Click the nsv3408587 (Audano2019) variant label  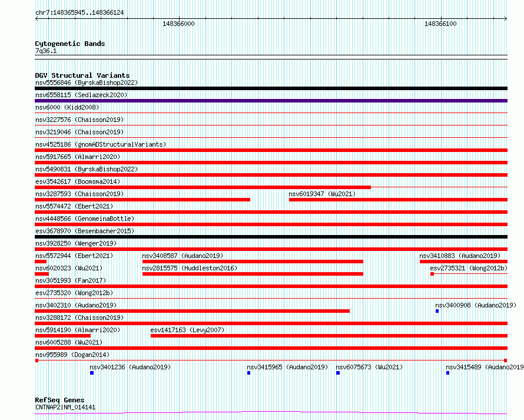point(182,256)
